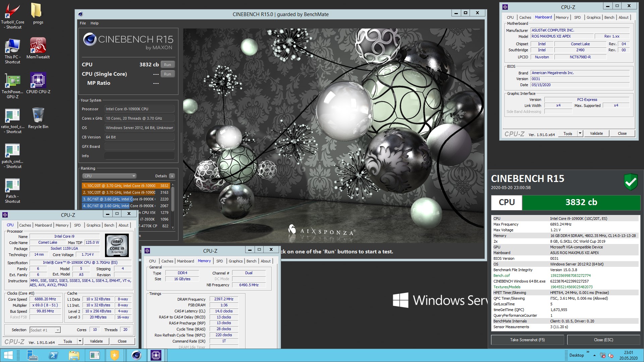The height and width of the screenshot is (362, 644).
Task: Open Server Manager from the taskbar
Action: tap(33, 355)
